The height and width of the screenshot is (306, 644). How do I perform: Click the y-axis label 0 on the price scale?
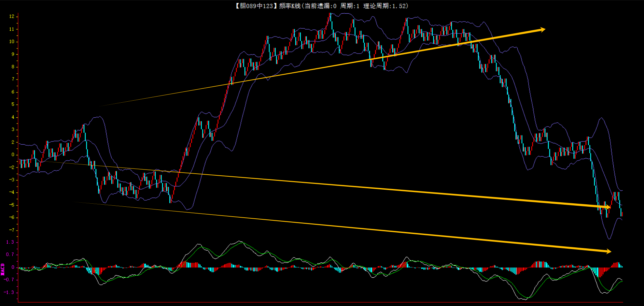(x=13, y=155)
